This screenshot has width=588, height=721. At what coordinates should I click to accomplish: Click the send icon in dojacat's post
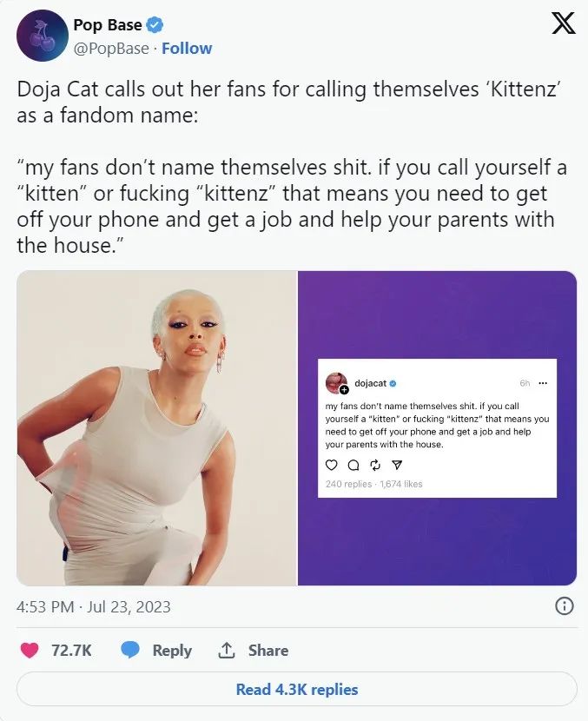coord(397,465)
